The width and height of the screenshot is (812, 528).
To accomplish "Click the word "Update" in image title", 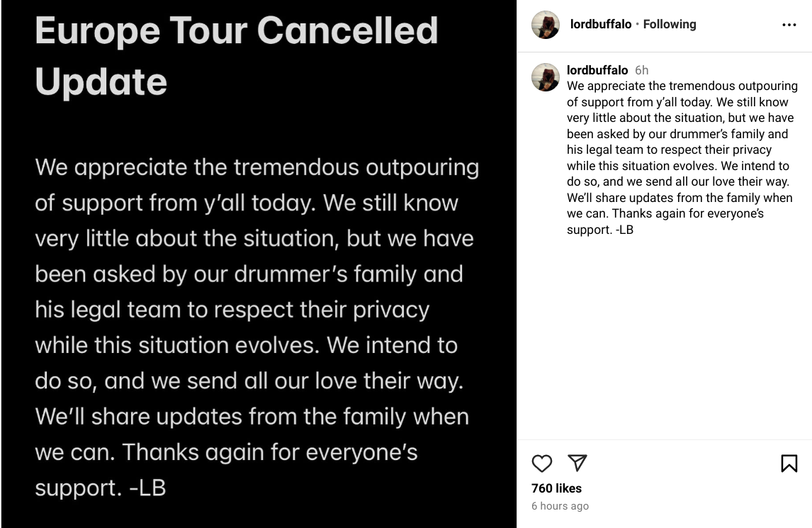I will [101, 82].
